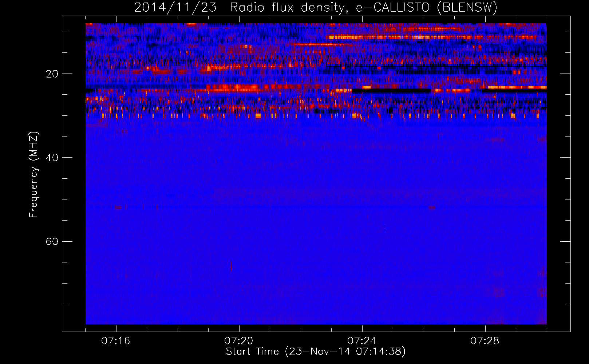This screenshot has height=364, width=589.
Task: Click the 'Frequency (MHZ)' y-axis label
Action: pyautogui.click(x=33, y=175)
